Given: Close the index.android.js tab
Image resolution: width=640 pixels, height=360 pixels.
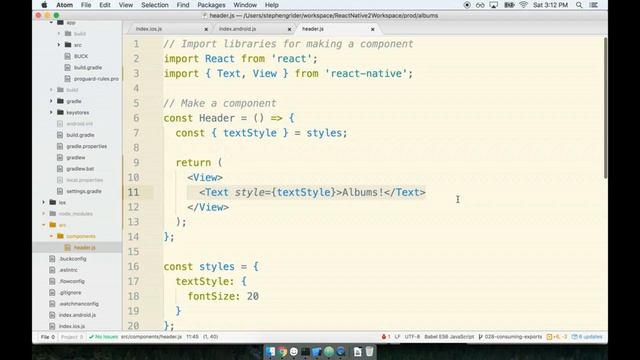Looking at the screenshot, I should [289, 29].
